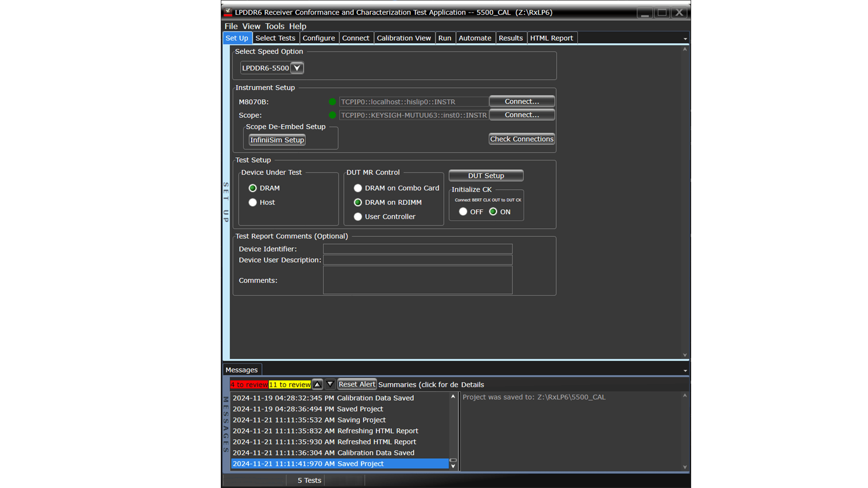Click the yellow "11 to review" indicator
The height and width of the screenshot is (488, 868).
(290, 384)
